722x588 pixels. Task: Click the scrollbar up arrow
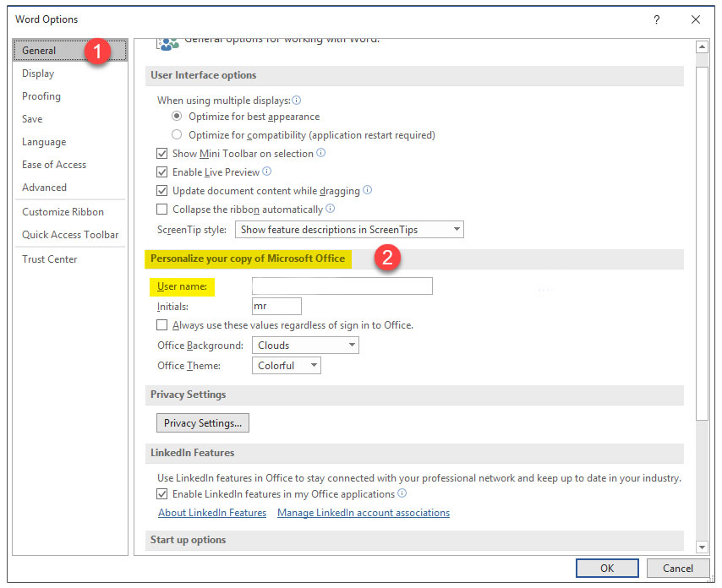coord(702,46)
